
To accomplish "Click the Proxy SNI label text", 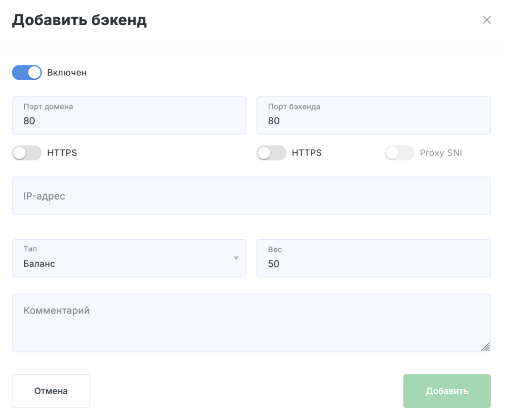I will coord(441,153).
